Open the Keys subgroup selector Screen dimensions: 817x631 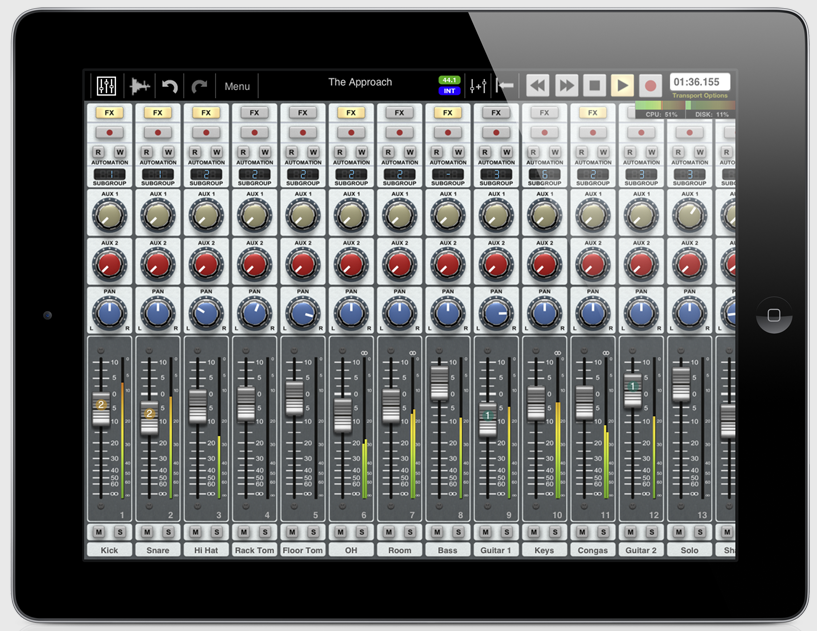point(544,175)
